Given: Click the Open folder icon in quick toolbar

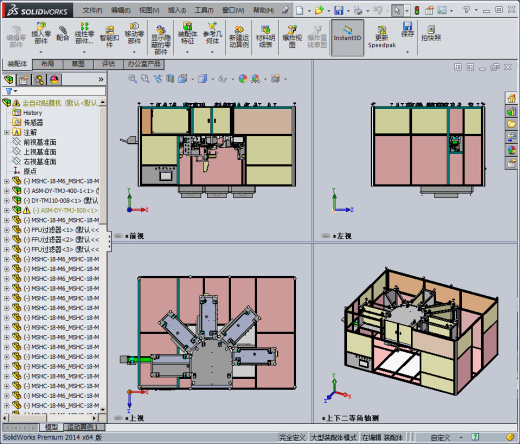Looking at the screenshot, I should coord(319,10).
